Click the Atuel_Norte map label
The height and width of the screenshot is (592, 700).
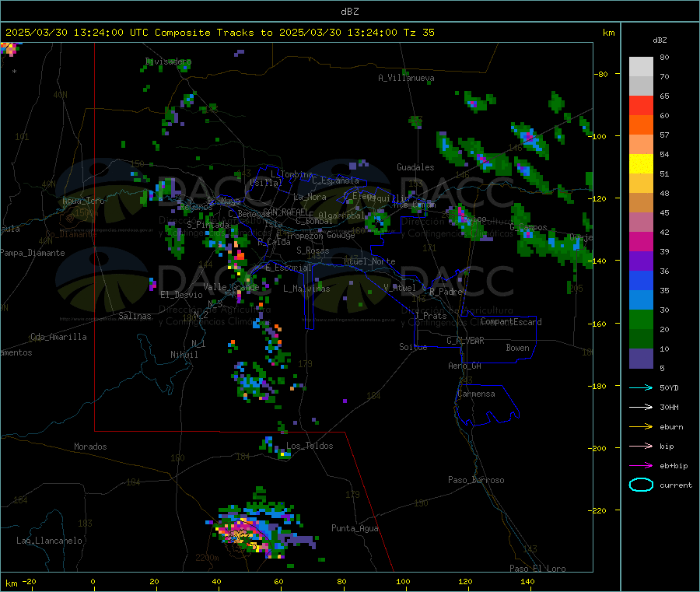click(369, 261)
